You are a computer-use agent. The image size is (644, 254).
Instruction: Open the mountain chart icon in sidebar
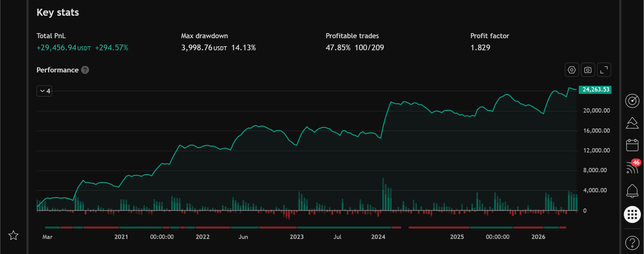click(x=632, y=123)
